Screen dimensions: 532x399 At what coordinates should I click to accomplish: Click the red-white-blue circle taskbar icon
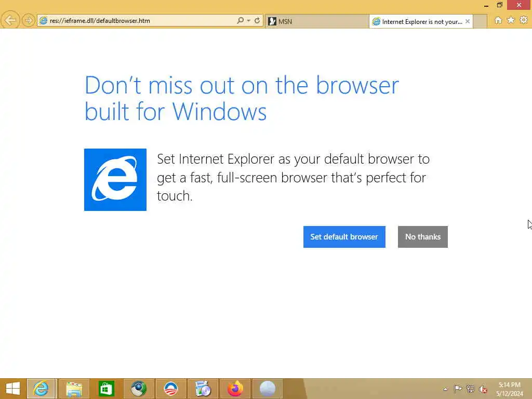[170, 389]
